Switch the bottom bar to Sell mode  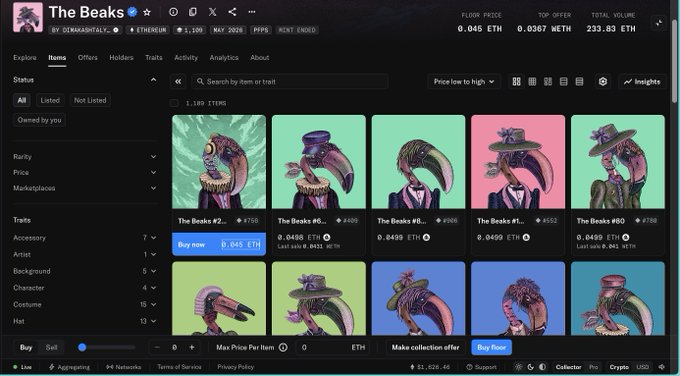pos(52,347)
